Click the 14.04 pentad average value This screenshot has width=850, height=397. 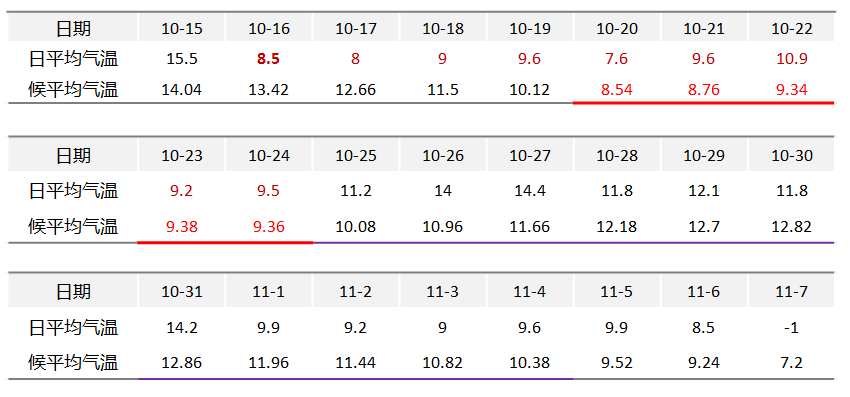click(182, 89)
